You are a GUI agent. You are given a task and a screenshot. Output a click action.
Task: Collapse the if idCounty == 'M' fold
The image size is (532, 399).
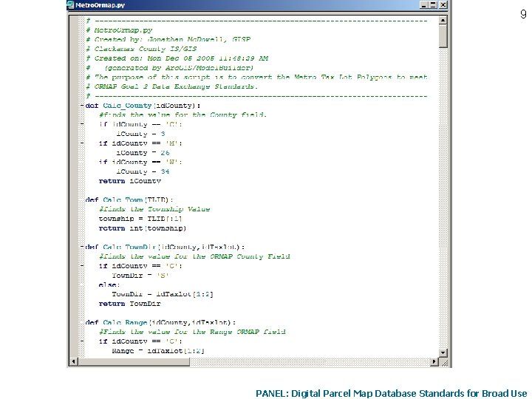(x=82, y=143)
